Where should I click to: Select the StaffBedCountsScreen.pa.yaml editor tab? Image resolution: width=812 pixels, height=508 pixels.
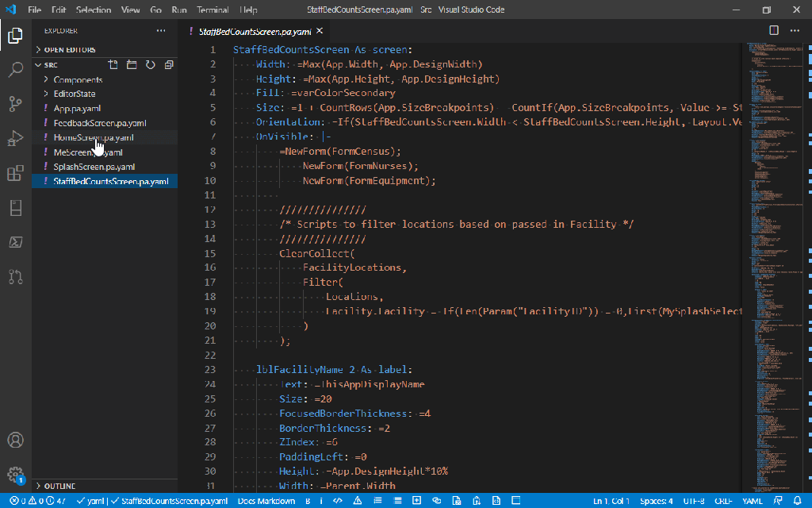point(255,32)
